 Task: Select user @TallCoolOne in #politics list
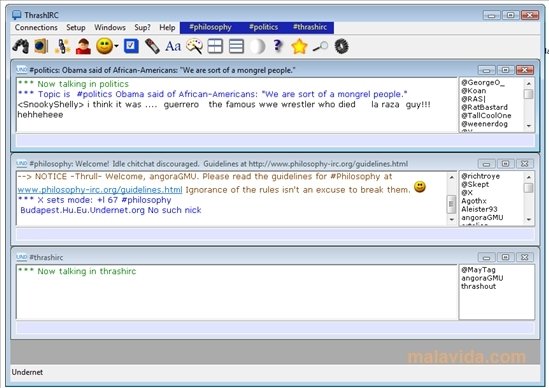pos(486,116)
